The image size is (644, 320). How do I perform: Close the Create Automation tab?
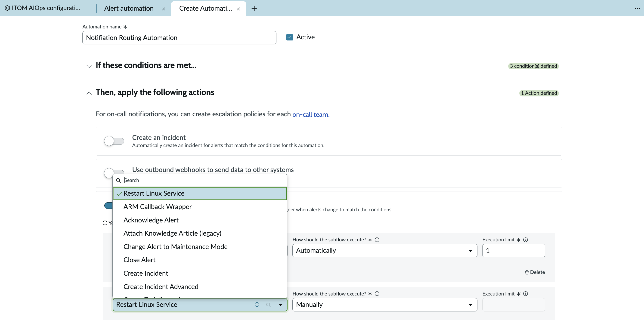(238, 9)
